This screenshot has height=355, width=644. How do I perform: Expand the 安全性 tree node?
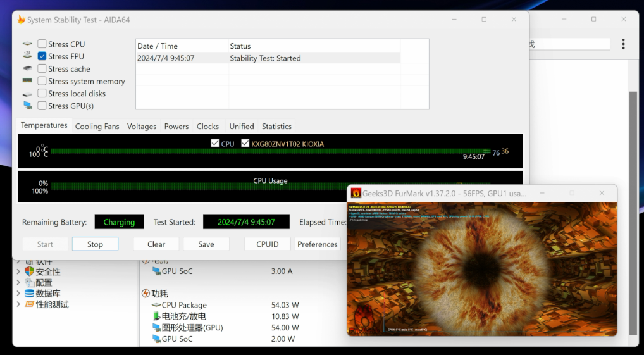pyautogui.click(x=18, y=271)
